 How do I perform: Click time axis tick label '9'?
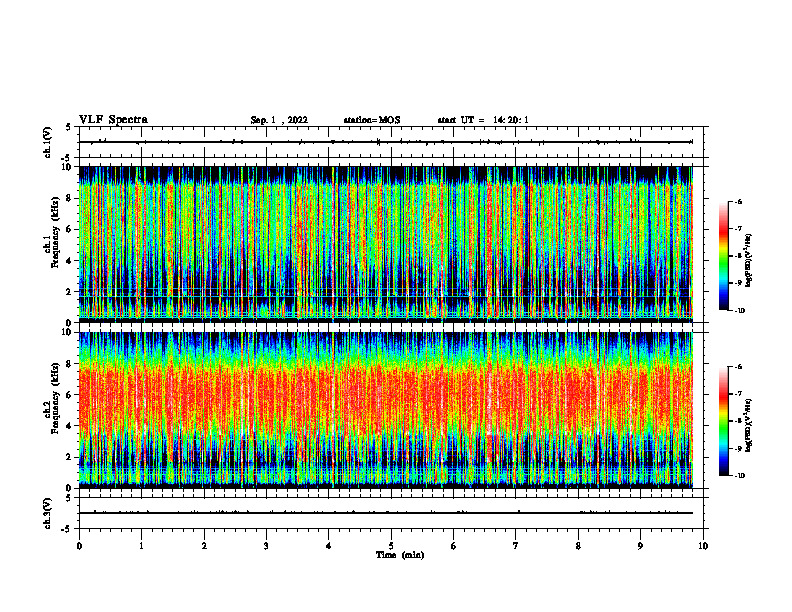640,546
